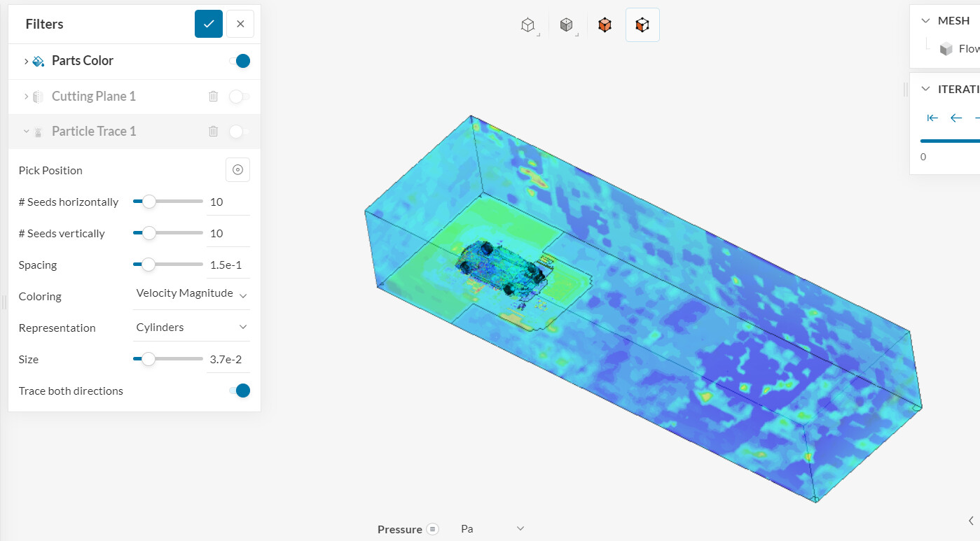Click the mesh cube icon in MESH panel
The height and width of the screenshot is (541, 980).
(946, 48)
